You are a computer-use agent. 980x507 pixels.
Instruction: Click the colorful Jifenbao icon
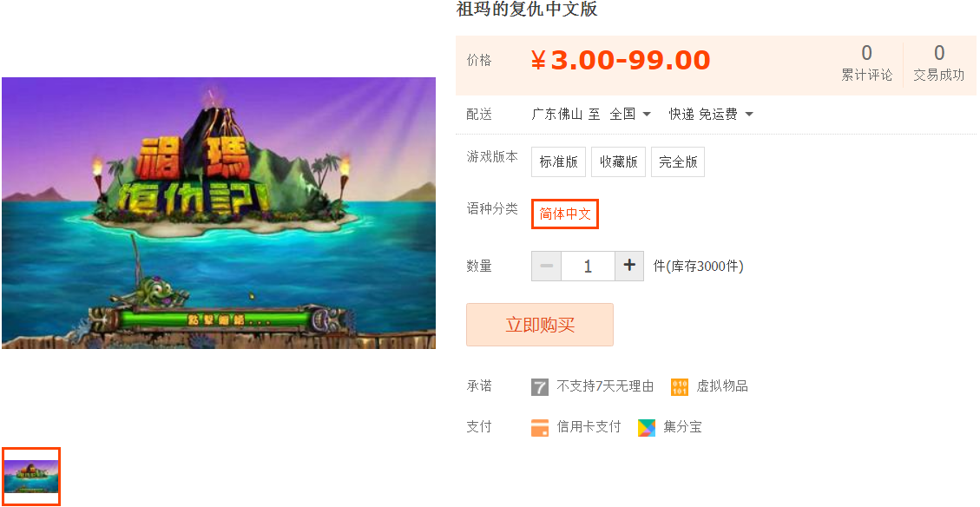[x=647, y=428]
